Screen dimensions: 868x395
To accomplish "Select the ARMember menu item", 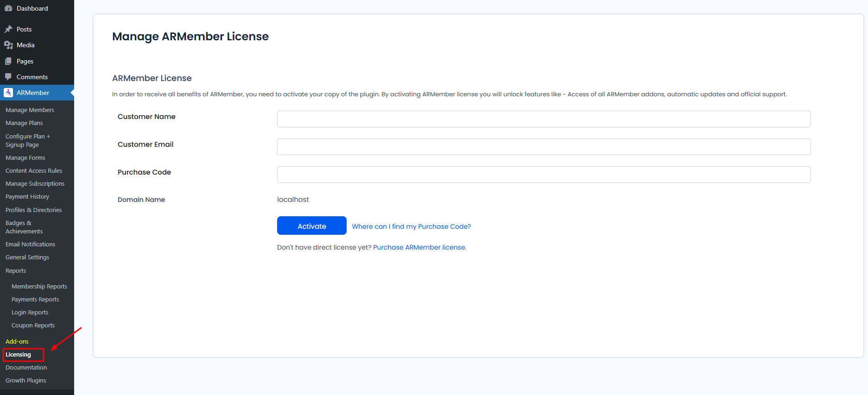I will (33, 93).
